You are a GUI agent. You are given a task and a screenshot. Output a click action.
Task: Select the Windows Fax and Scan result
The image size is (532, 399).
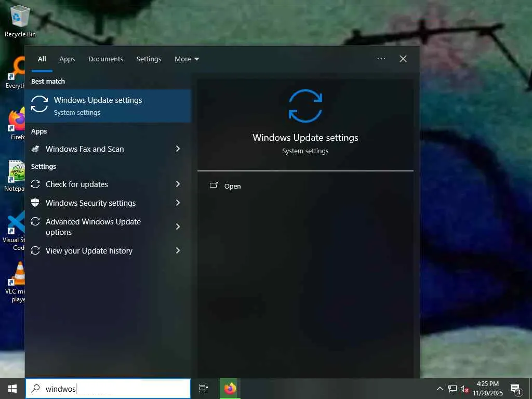[108, 149]
